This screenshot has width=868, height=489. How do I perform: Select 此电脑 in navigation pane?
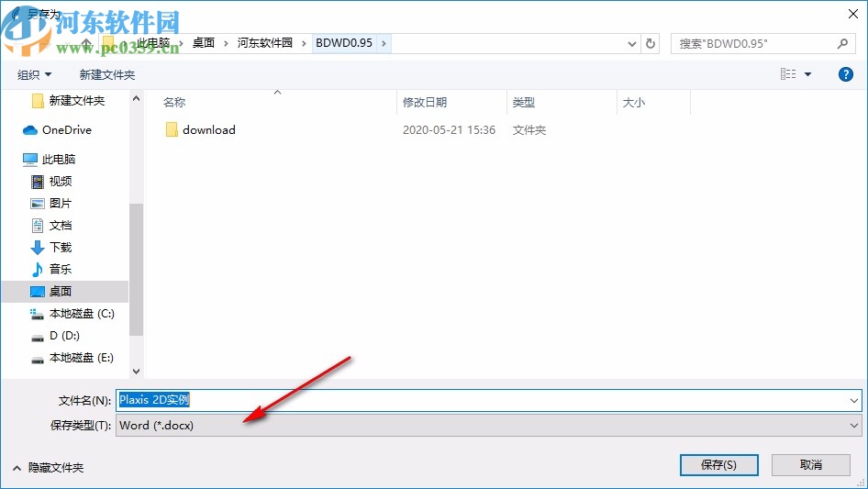point(58,160)
